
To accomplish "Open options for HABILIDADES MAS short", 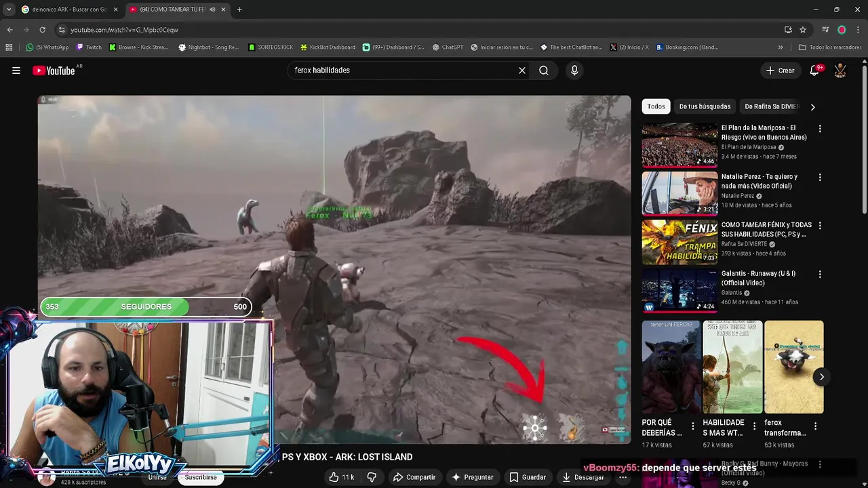I will coord(754,426).
